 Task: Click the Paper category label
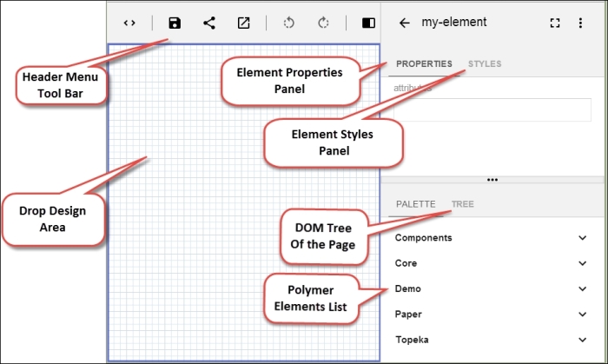[x=408, y=314]
